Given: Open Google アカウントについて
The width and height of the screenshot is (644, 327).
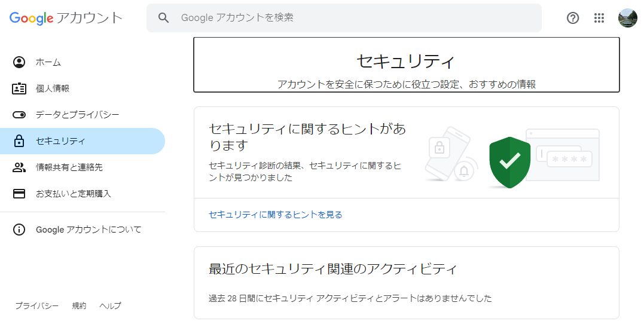Looking at the screenshot, I should pyautogui.click(x=82, y=230).
